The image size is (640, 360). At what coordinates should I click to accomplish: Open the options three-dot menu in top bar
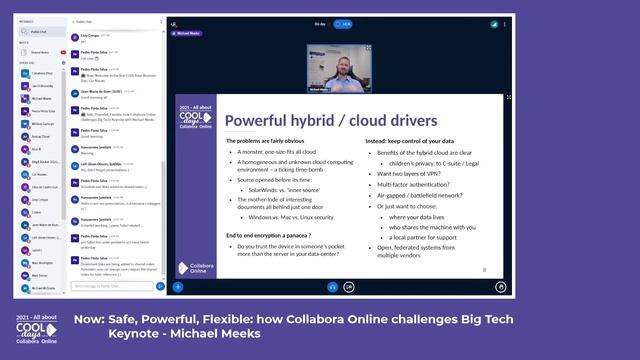coord(505,24)
